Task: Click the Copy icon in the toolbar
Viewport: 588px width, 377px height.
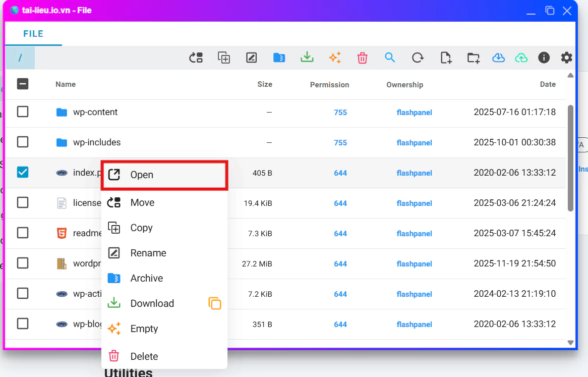Action: pyautogui.click(x=224, y=58)
